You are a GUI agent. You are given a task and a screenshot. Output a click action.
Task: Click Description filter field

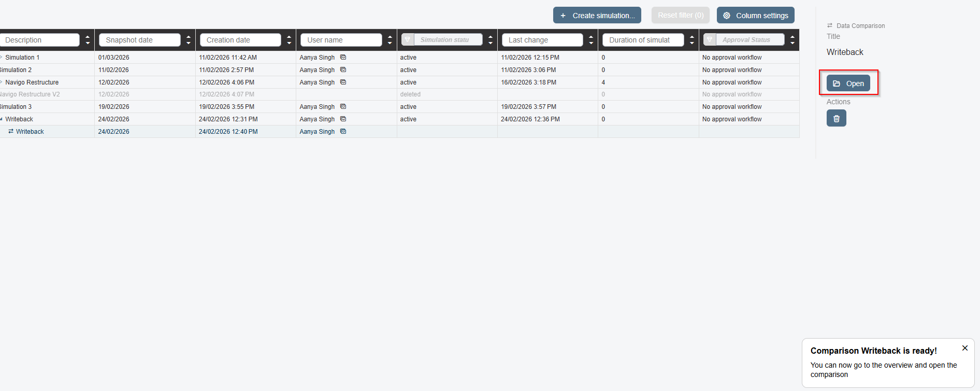pos(39,40)
